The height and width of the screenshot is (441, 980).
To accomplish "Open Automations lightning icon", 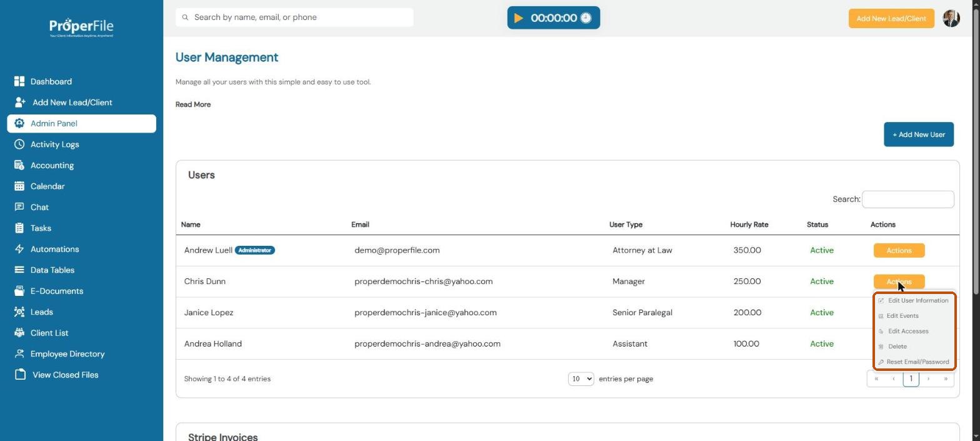I will point(19,249).
